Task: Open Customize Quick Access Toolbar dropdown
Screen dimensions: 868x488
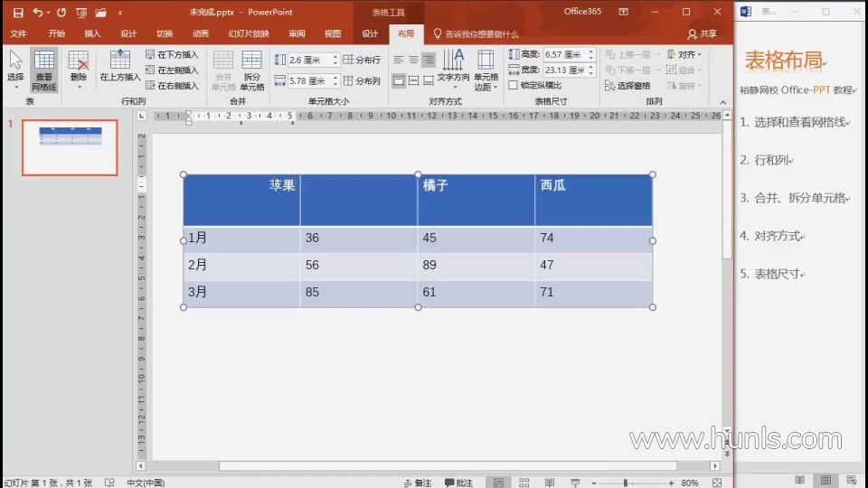Action: click(120, 12)
